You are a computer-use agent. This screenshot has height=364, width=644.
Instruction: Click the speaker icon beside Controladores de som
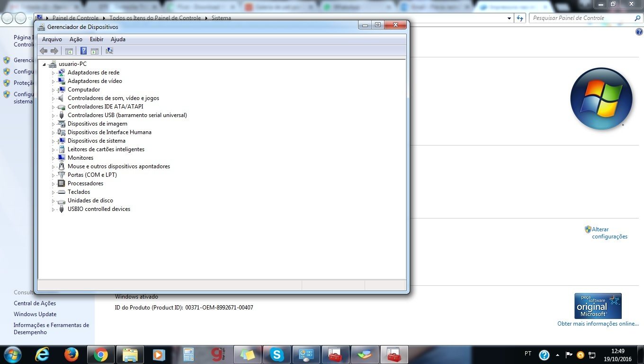(61, 98)
